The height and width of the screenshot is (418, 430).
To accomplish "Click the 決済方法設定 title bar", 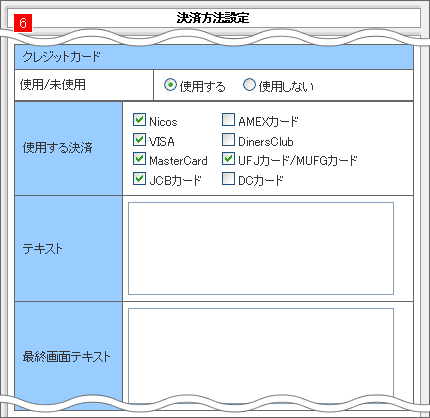I will point(213,18).
